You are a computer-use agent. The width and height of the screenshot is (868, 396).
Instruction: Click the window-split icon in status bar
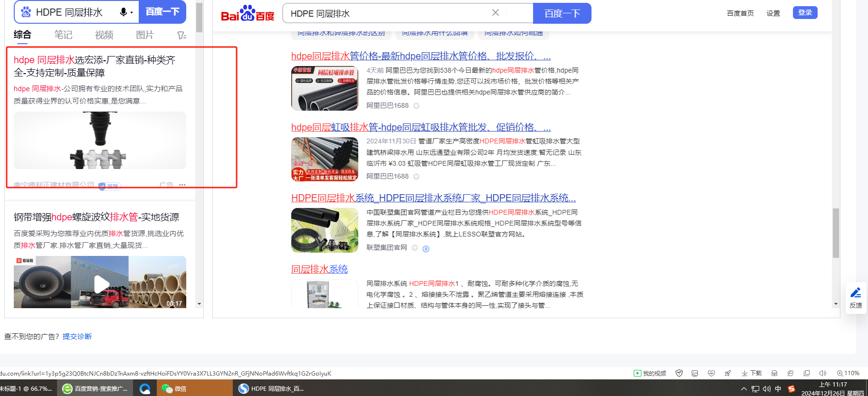(x=807, y=373)
